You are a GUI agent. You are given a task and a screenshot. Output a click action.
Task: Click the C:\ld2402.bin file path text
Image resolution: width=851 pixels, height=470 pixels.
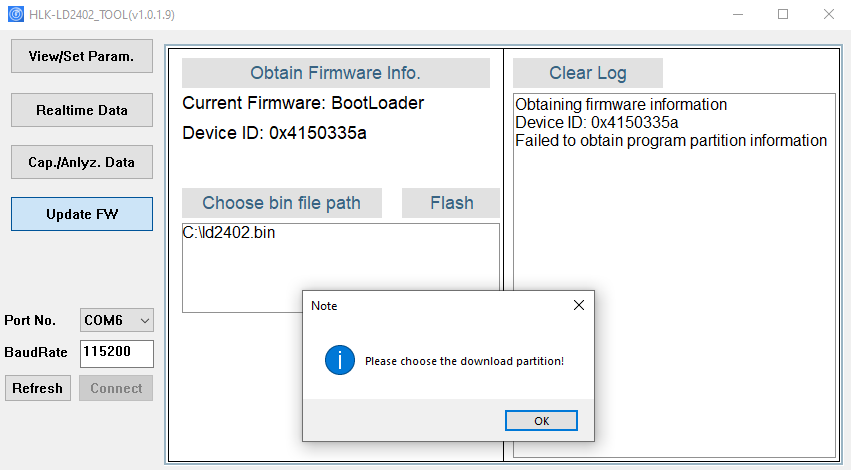tap(229, 233)
